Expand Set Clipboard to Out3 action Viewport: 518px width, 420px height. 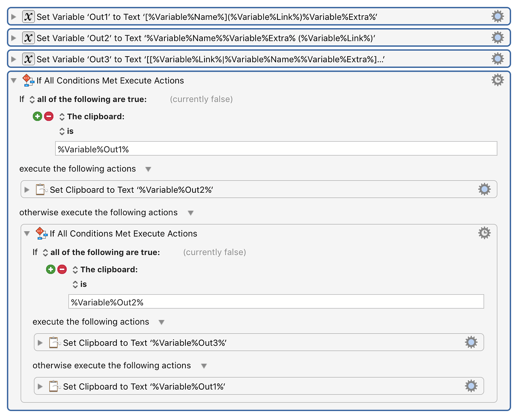coord(40,343)
